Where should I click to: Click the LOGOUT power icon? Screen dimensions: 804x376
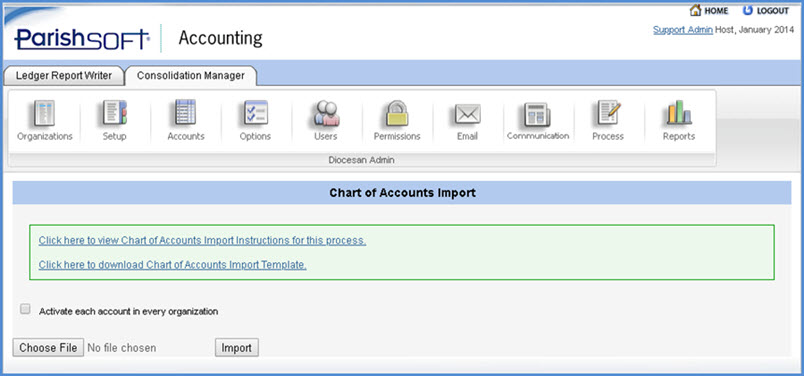coord(748,10)
